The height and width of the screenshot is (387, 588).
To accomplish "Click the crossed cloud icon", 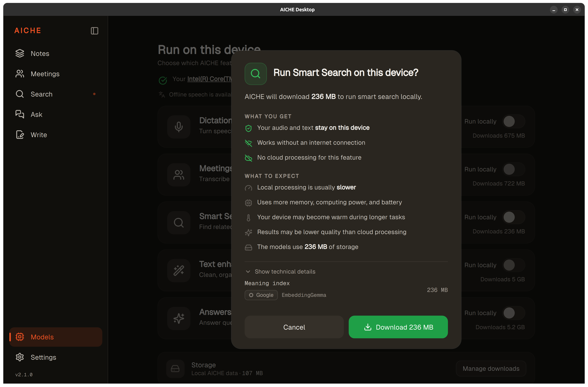I will 248,158.
